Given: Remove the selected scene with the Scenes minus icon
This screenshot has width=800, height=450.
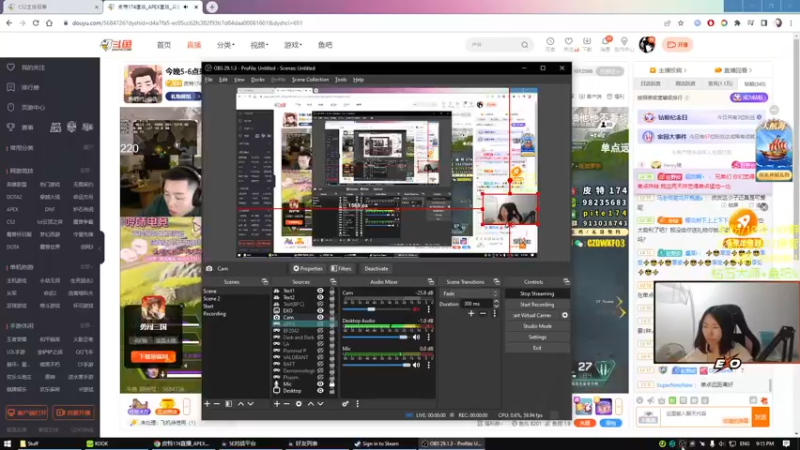Looking at the screenshot, I should point(216,404).
